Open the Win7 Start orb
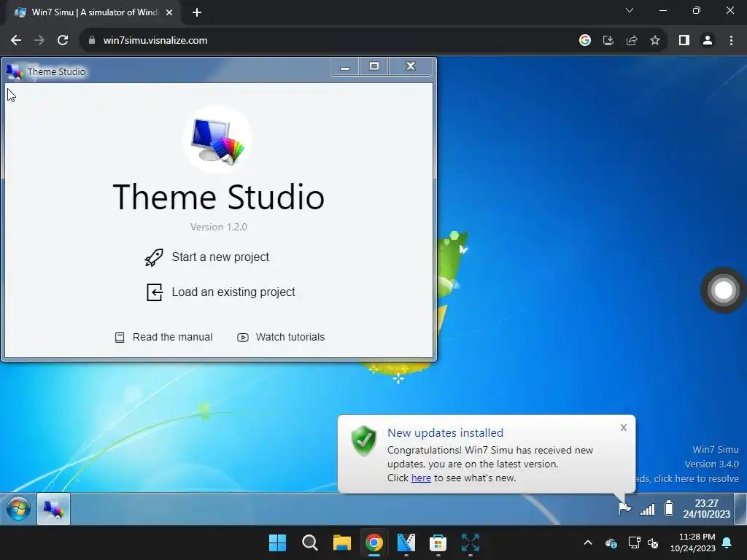The height and width of the screenshot is (560, 747). coord(18,509)
